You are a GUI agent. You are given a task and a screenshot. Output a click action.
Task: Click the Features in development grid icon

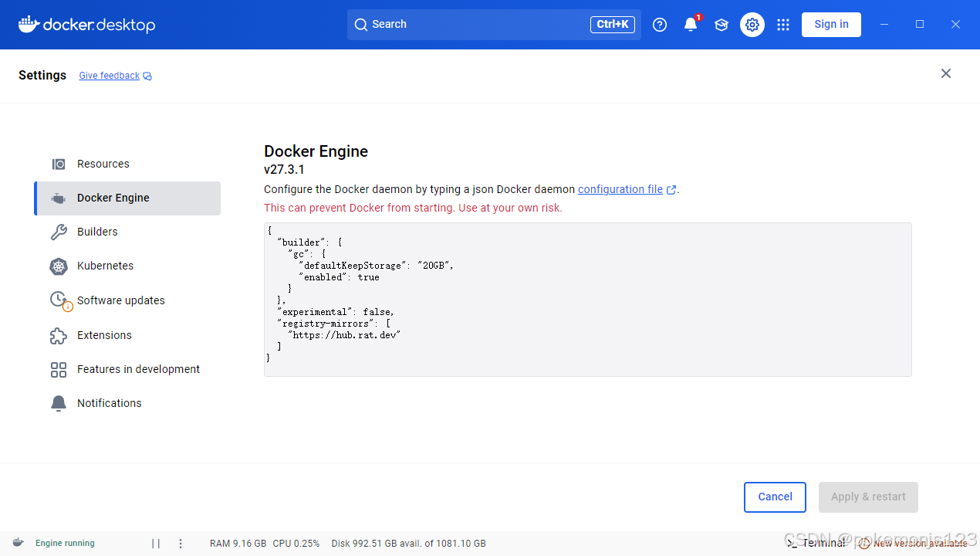59,370
